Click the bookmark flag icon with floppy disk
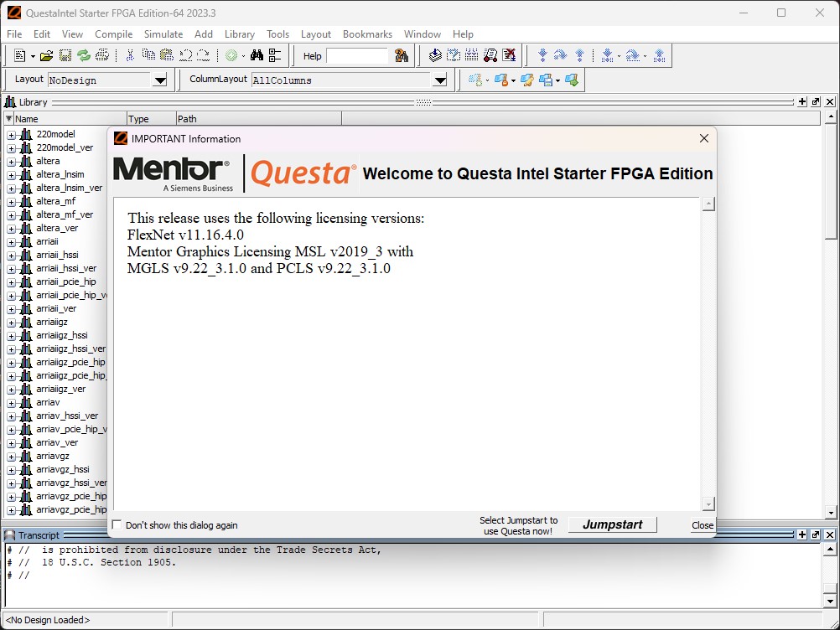Viewport: 840px width, 630px height. coord(546,80)
